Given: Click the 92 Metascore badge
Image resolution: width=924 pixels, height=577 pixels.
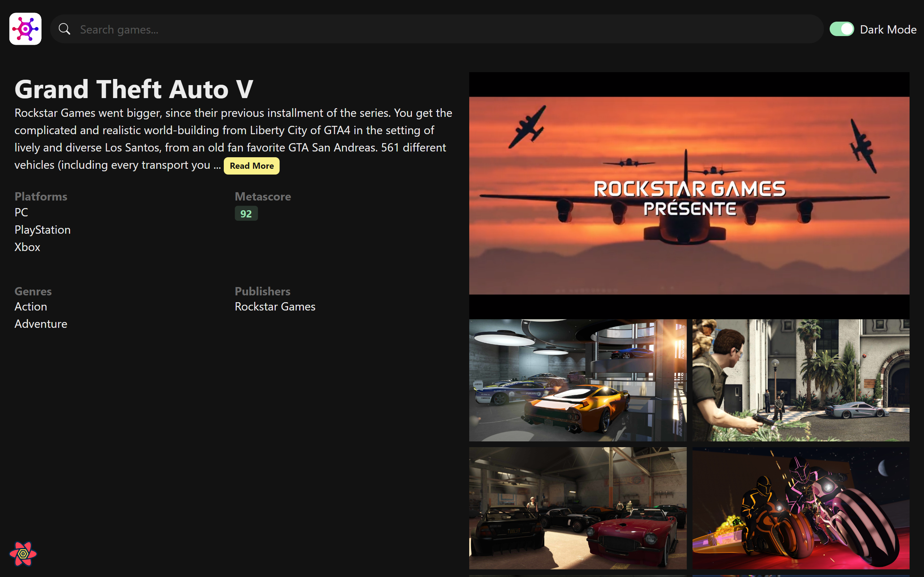Looking at the screenshot, I should coord(246,214).
